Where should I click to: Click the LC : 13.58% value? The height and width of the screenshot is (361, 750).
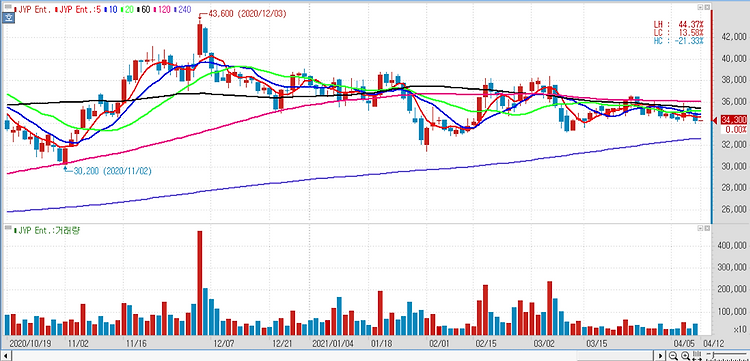pos(679,33)
